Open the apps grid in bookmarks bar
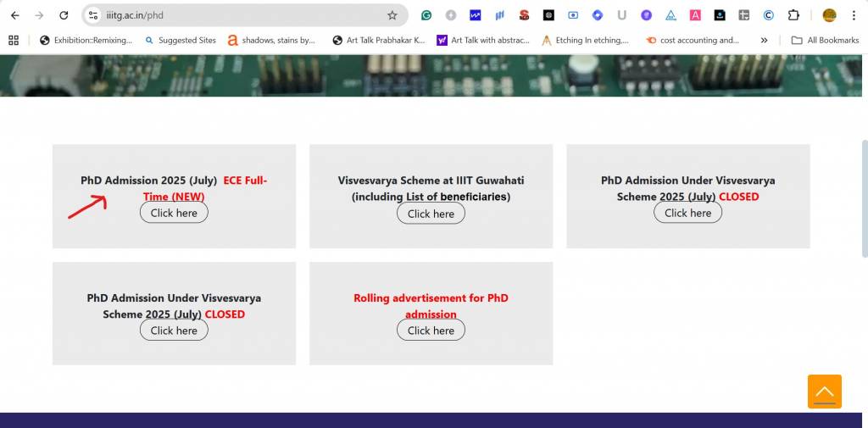The image size is (868, 428). [x=14, y=40]
